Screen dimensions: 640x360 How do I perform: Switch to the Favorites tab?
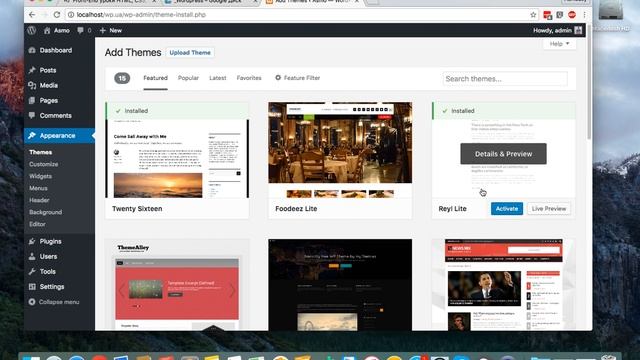[x=249, y=78]
